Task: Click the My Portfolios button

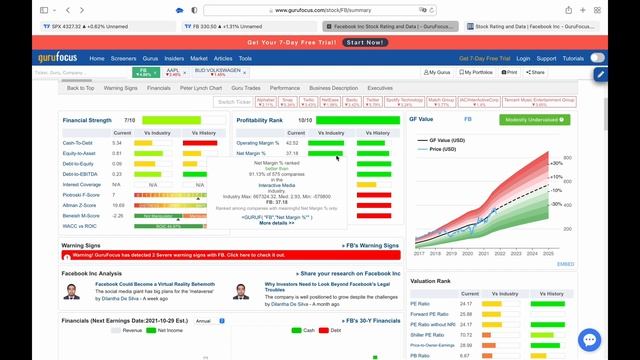Action: (476, 72)
